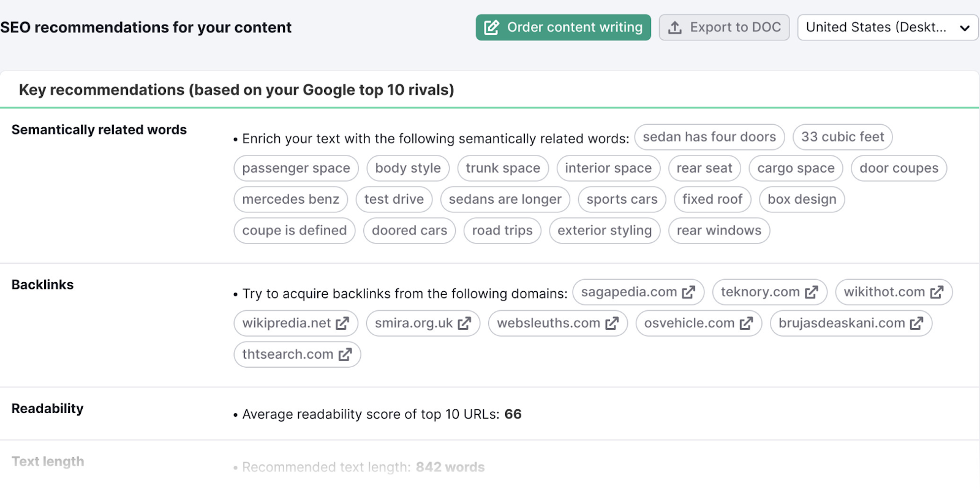Click the external link icon next to teknory.com
Viewport: 980px width, 492px height.
(812, 293)
